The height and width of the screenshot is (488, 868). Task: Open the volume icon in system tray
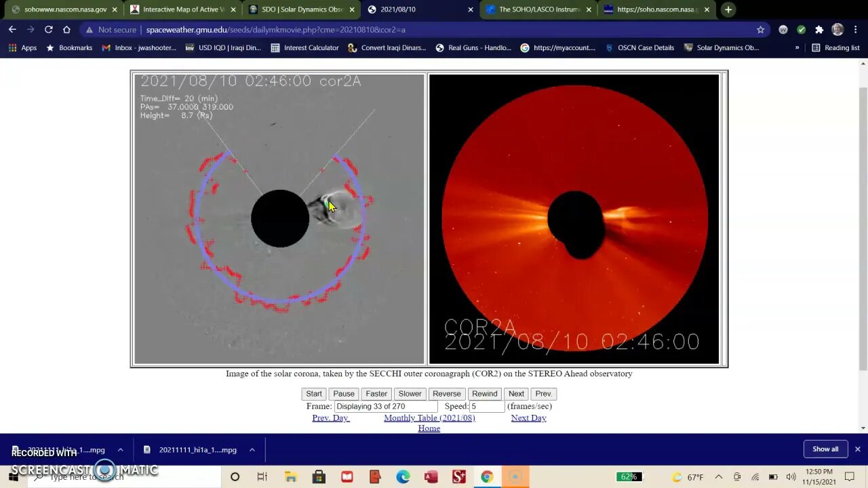pyautogui.click(x=791, y=477)
